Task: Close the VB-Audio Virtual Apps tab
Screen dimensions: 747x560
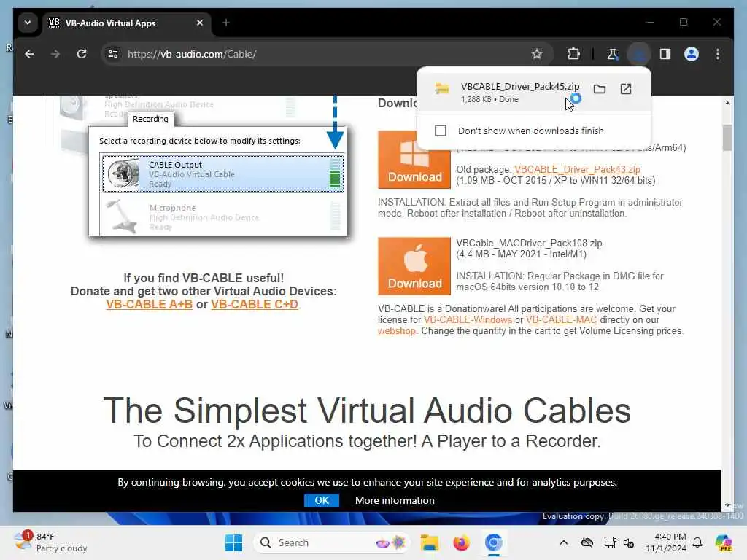Action: point(200,23)
